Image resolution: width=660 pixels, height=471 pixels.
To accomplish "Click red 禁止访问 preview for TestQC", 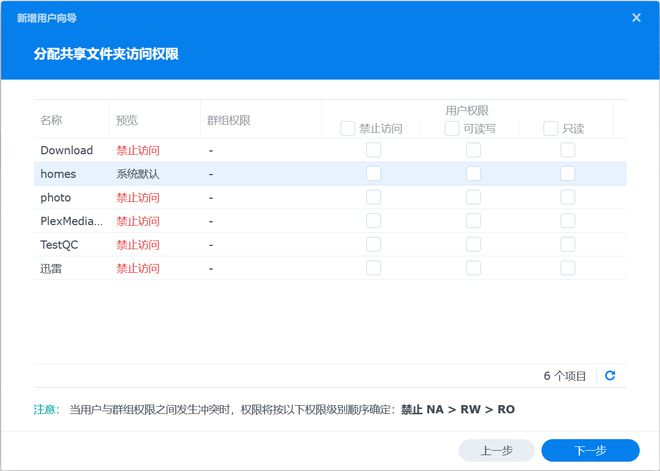I will (x=138, y=245).
